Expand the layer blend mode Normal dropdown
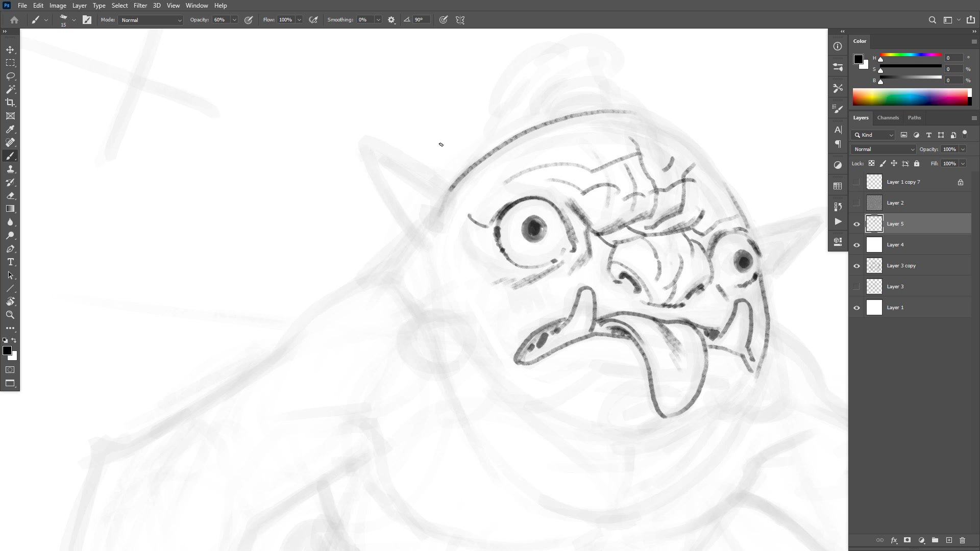 [x=884, y=149]
